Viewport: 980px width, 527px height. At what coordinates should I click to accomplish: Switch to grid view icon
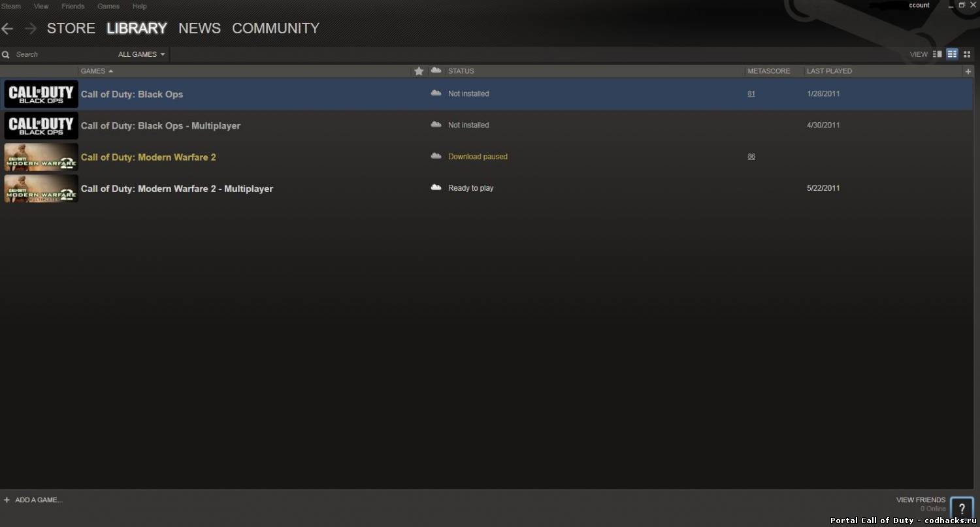tap(967, 54)
